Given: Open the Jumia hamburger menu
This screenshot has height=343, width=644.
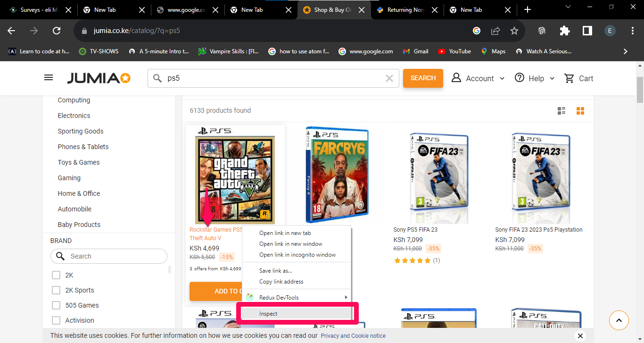Looking at the screenshot, I should 49,78.
